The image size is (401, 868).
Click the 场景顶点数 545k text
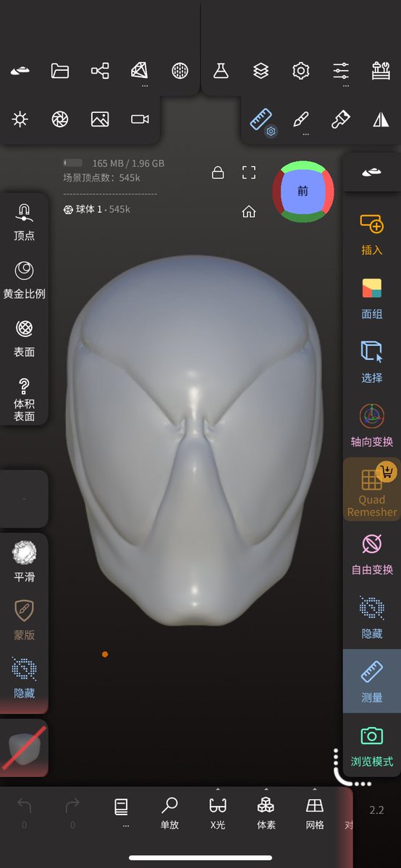[x=101, y=177]
